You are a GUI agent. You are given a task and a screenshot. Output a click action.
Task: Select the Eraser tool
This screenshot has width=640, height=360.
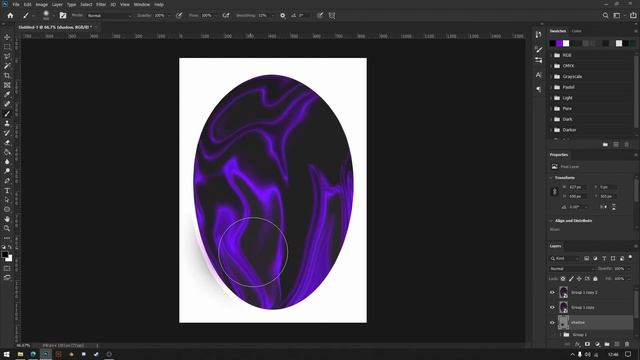tap(7, 142)
